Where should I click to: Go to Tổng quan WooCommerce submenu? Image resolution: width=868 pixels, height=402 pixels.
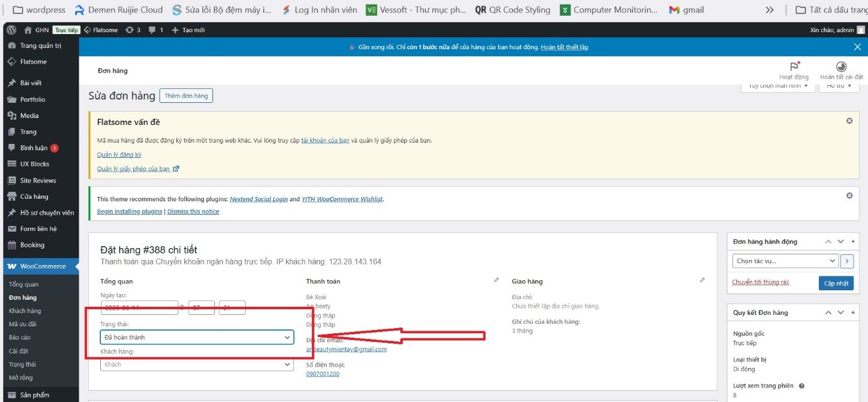tap(23, 285)
